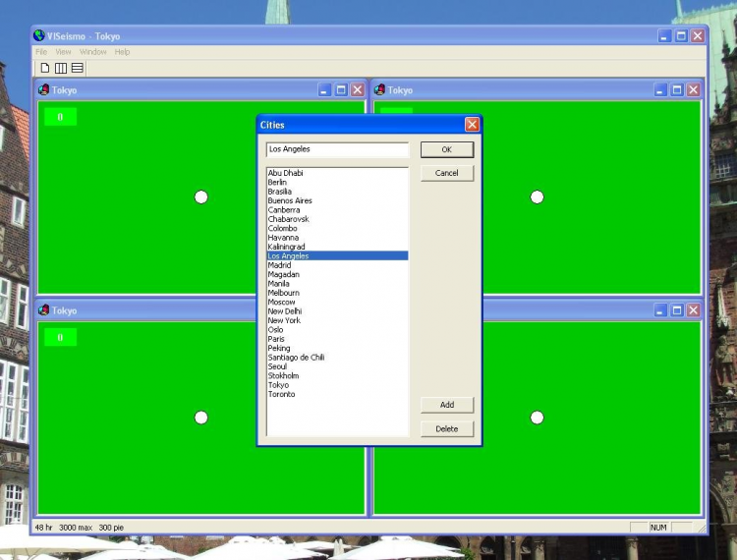Click the 0 counter in bottom-left Tokyo window
This screenshot has width=737, height=560.
click(60, 337)
